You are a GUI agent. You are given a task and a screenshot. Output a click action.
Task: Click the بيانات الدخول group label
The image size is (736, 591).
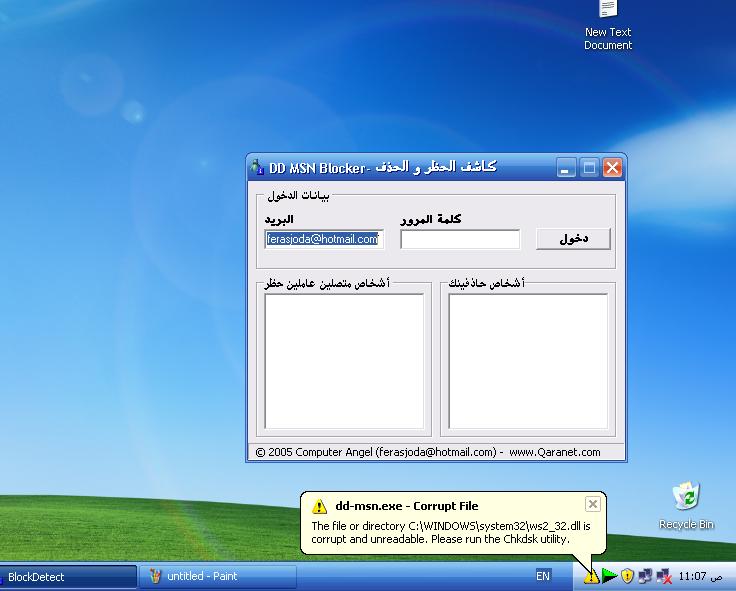298,195
